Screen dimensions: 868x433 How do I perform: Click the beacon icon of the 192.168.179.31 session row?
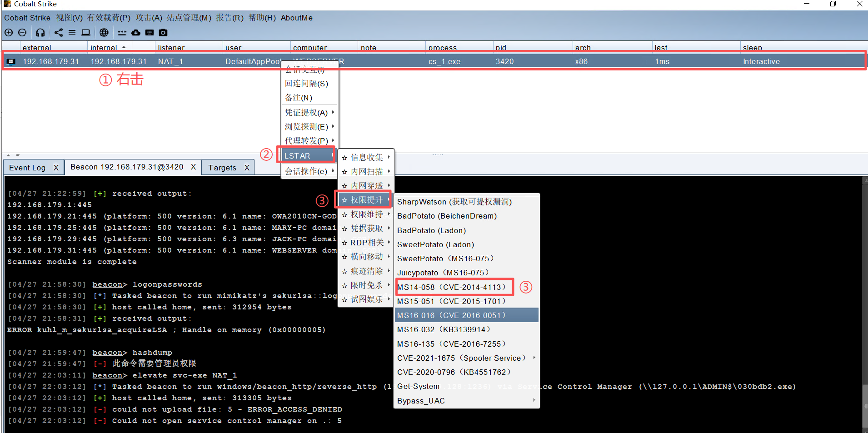(11, 61)
